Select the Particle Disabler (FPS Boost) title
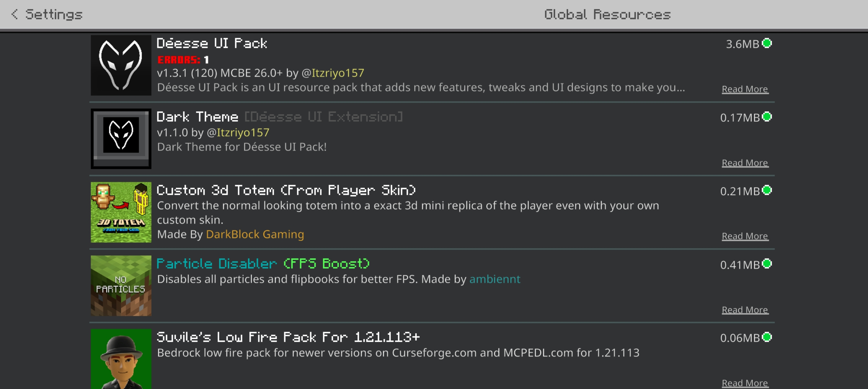 [x=263, y=264]
